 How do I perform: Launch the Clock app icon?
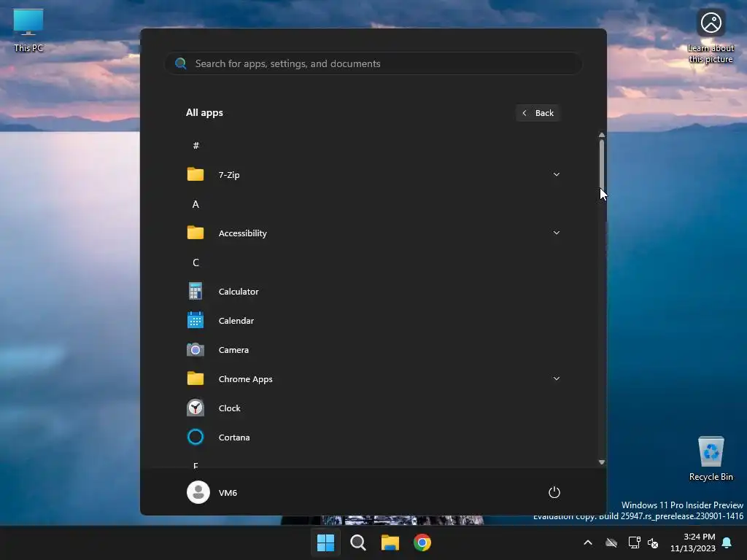click(196, 408)
